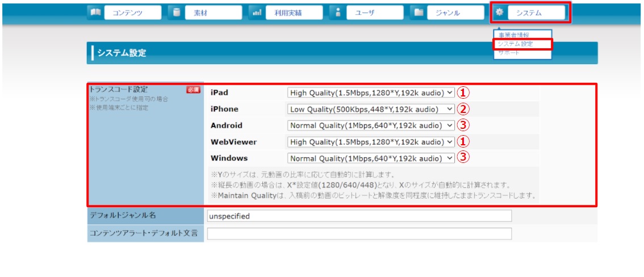Screen dimensions: 644x277
Task: Open the WebViewer transcode quality dropdown
Action: 371,142
